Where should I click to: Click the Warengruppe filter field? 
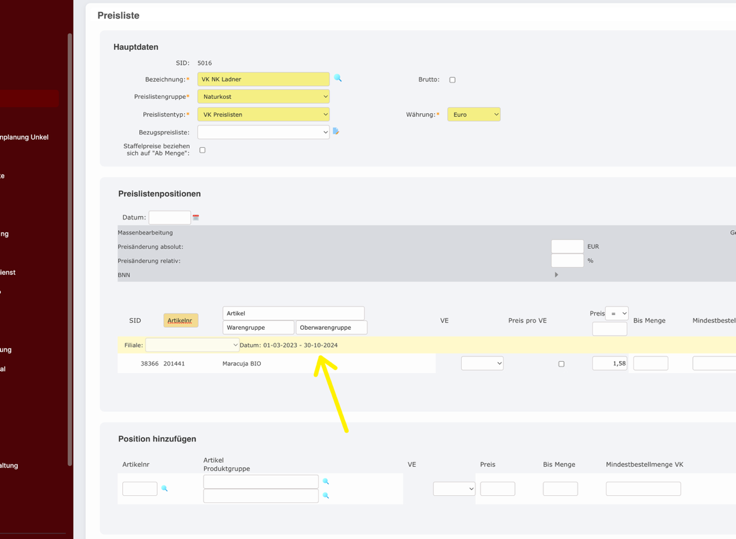click(258, 327)
